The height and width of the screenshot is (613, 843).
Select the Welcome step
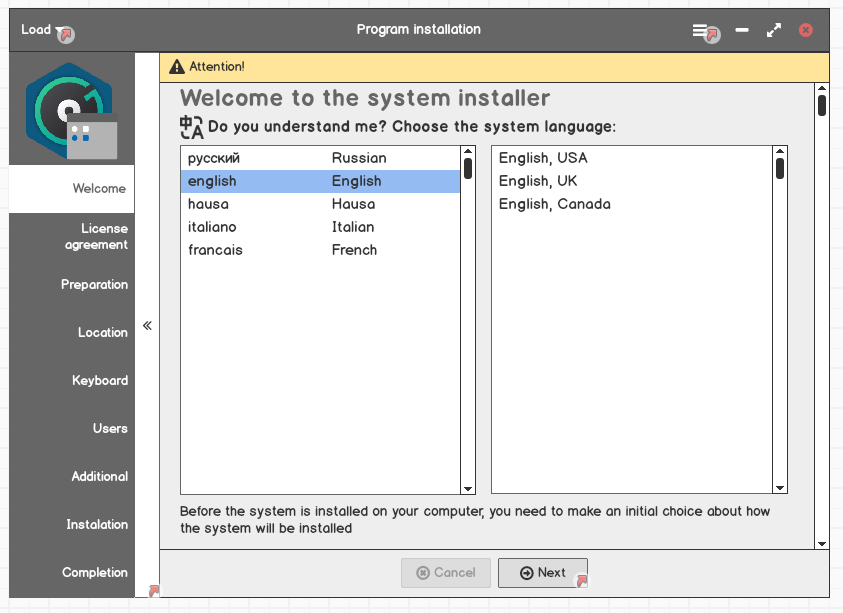pos(72,189)
